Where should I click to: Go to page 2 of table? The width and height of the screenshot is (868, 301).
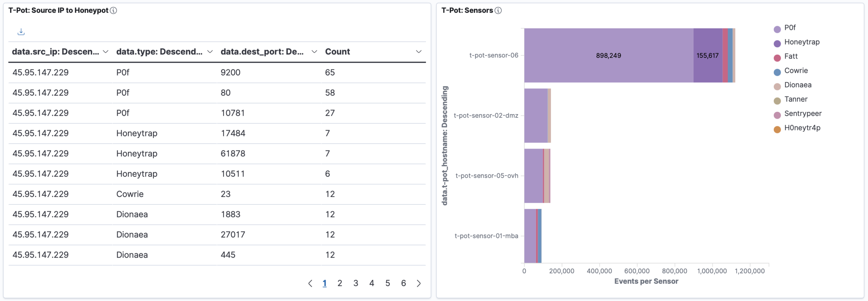340,283
